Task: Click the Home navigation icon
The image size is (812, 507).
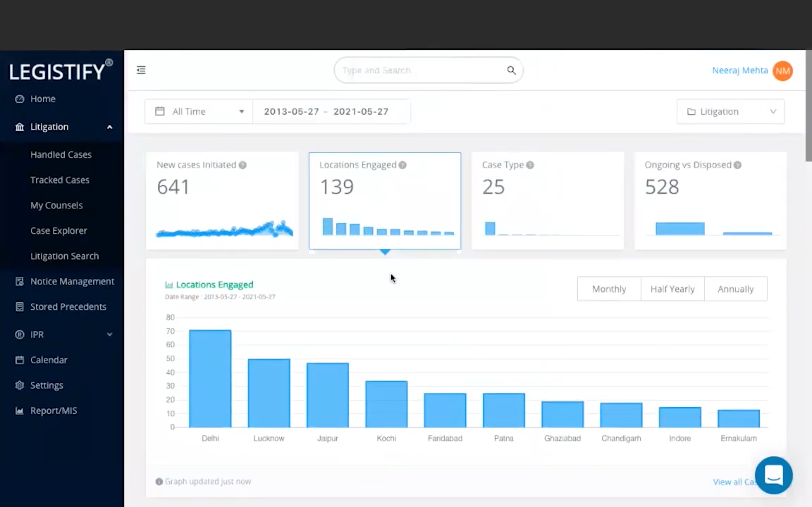Action: tap(19, 98)
